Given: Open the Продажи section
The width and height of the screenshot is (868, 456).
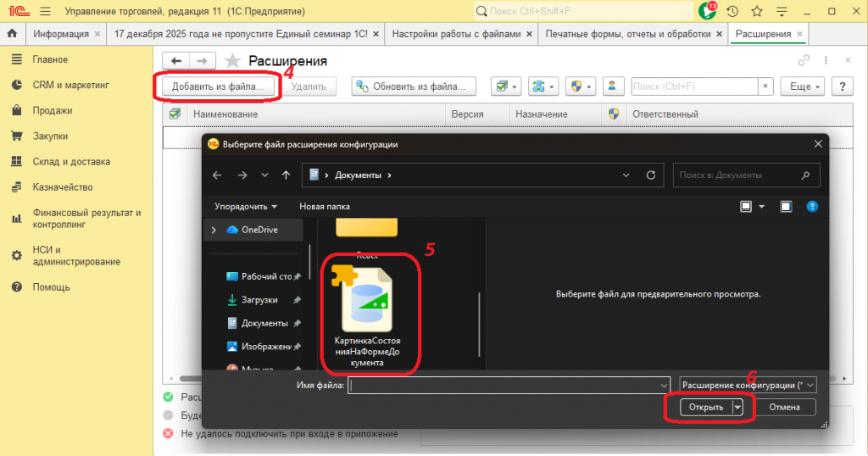Looking at the screenshot, I should pos(52,110).
